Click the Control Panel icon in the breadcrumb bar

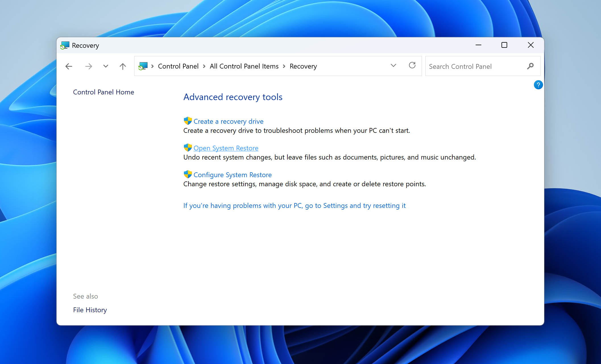click(x=144, y=66)
